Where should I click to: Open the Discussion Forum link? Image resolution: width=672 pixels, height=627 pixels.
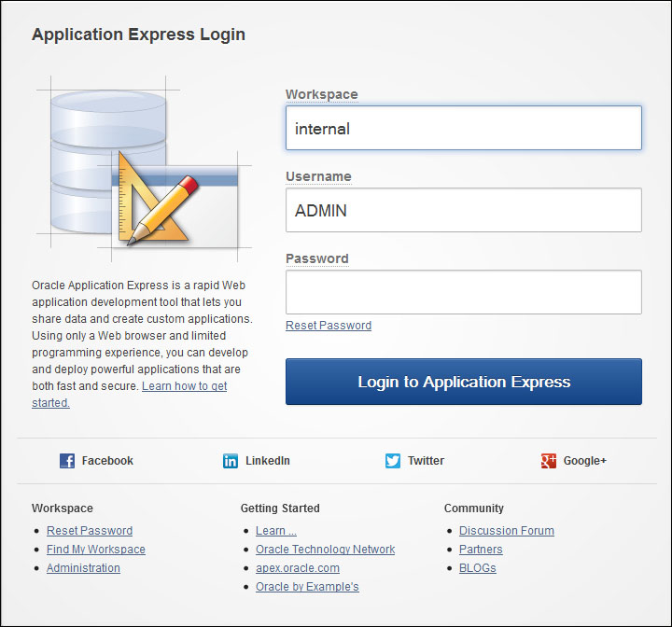507,531
